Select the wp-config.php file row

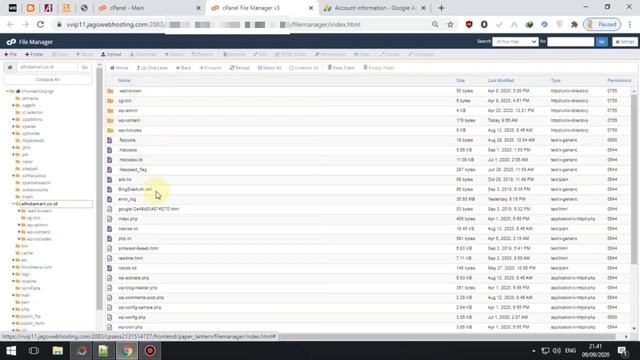tap(369, 317)
